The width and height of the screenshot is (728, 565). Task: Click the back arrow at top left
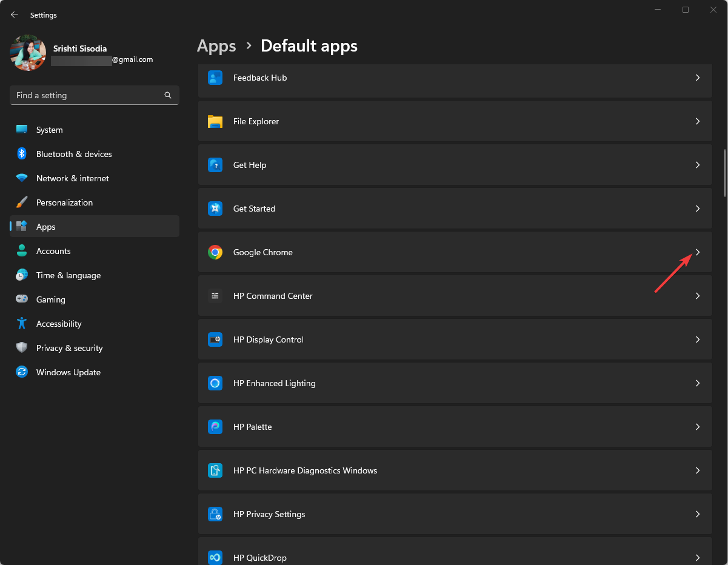14,14
